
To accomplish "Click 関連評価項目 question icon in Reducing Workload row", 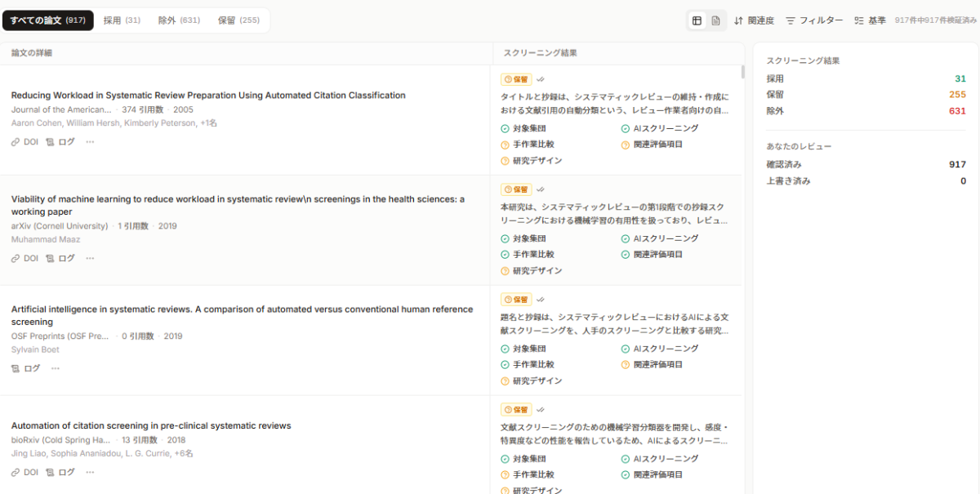I will (x=626, y=145).
